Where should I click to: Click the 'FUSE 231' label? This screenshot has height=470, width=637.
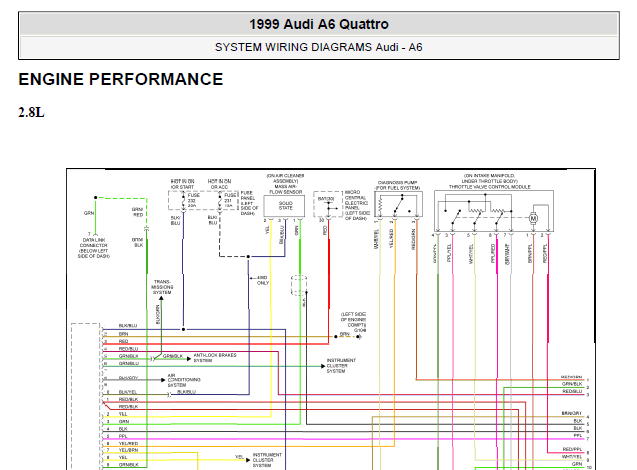[x=230, y=200]
